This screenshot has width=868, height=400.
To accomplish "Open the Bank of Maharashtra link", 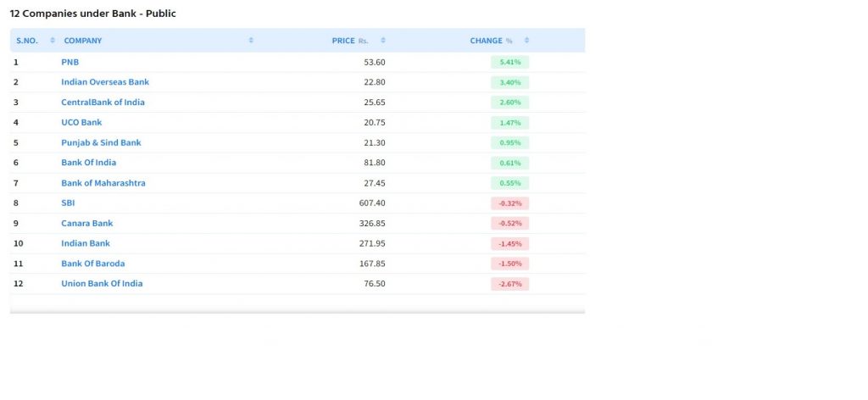I will (x=103, y=183).
